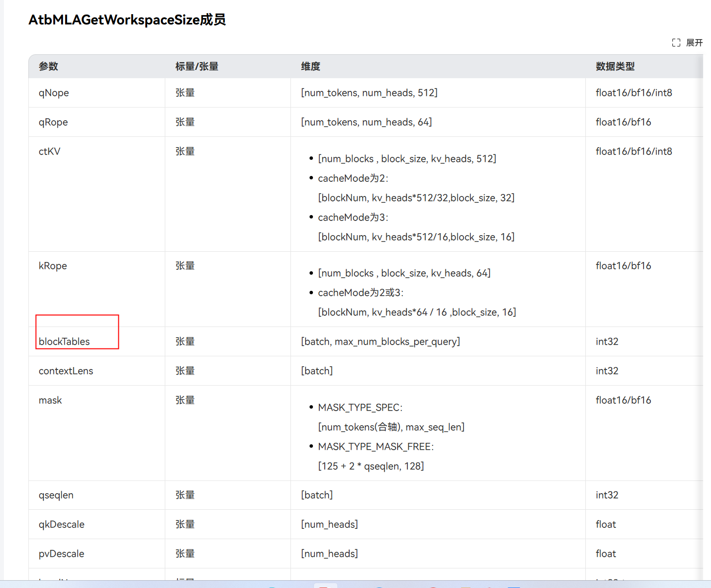Click 张量 in the mask row
This screenshot has height=588, width=711.
185,400
